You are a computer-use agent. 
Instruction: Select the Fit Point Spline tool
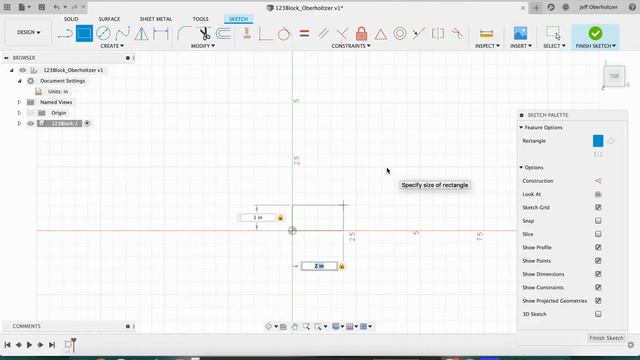pos(122,33)
